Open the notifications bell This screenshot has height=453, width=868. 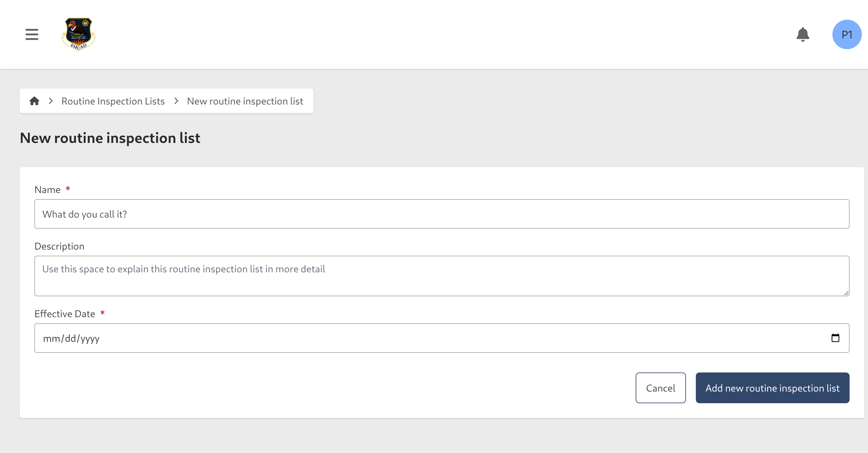tap(803, 34)
